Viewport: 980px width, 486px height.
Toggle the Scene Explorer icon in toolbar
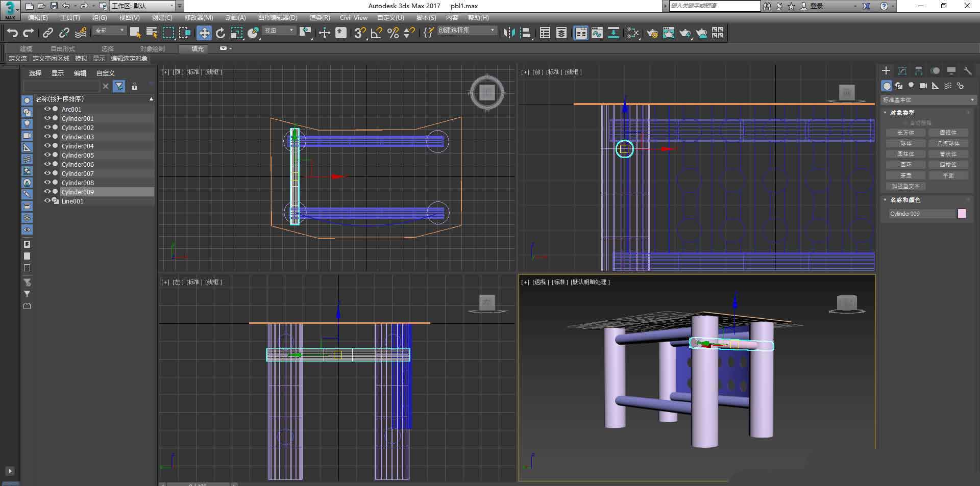(x=545, y=33)
